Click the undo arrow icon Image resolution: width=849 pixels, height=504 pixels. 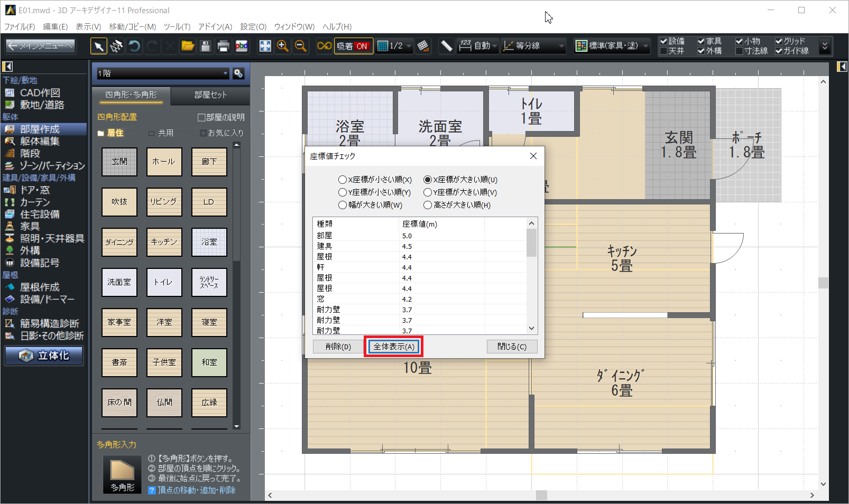(x=134, y=46)
